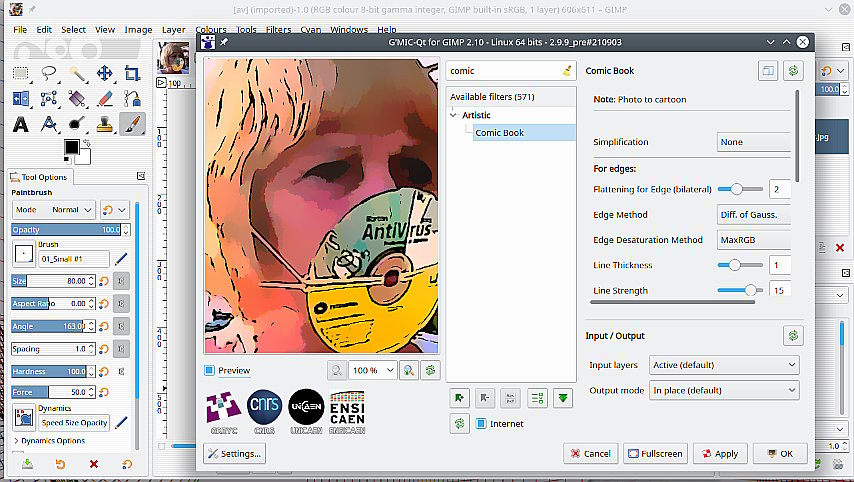
Task: Click the zoom-out magnifier below the preview
Action: coord(339,370)
